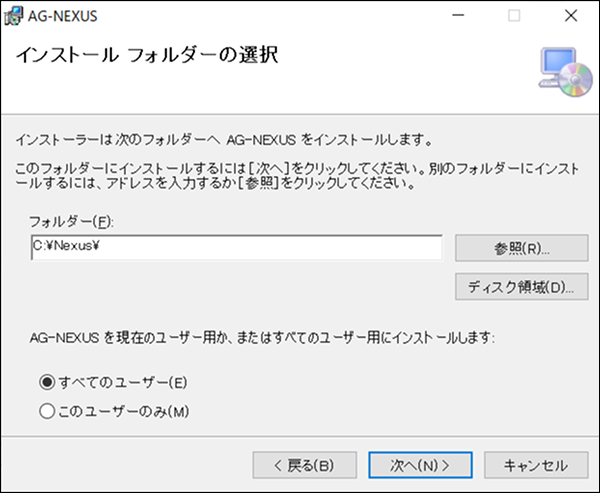Click text 'AG-NEXUS を現在のユーザー用か'
600x493 pixels.
[x=130, y=338]
